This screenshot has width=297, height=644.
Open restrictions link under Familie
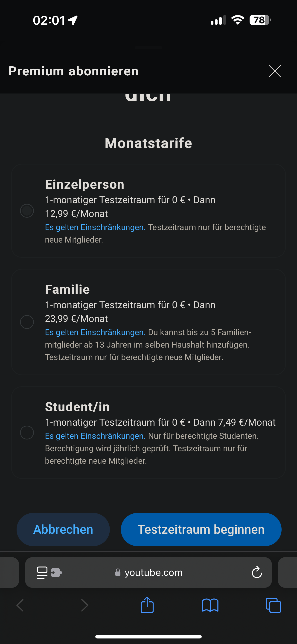tap(95, 332)
